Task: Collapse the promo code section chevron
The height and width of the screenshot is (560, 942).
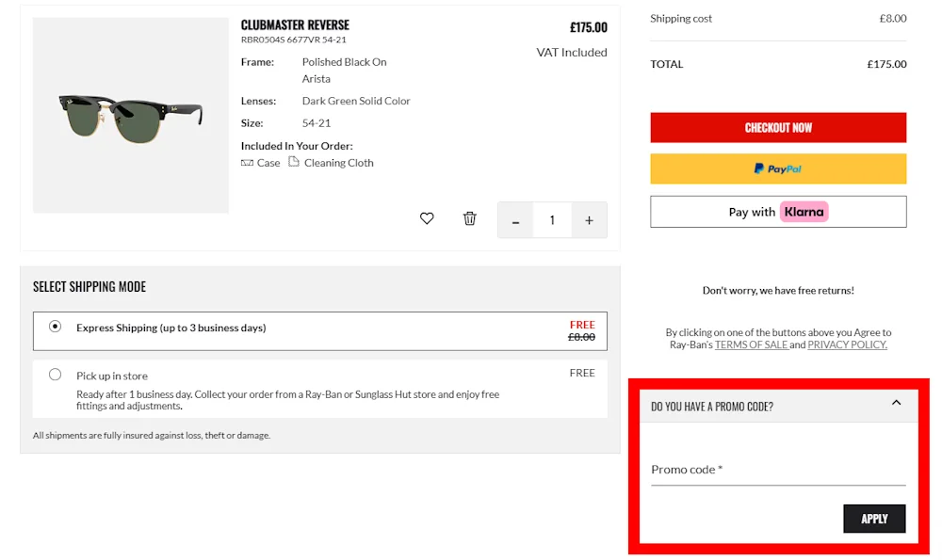Action: 896,403
